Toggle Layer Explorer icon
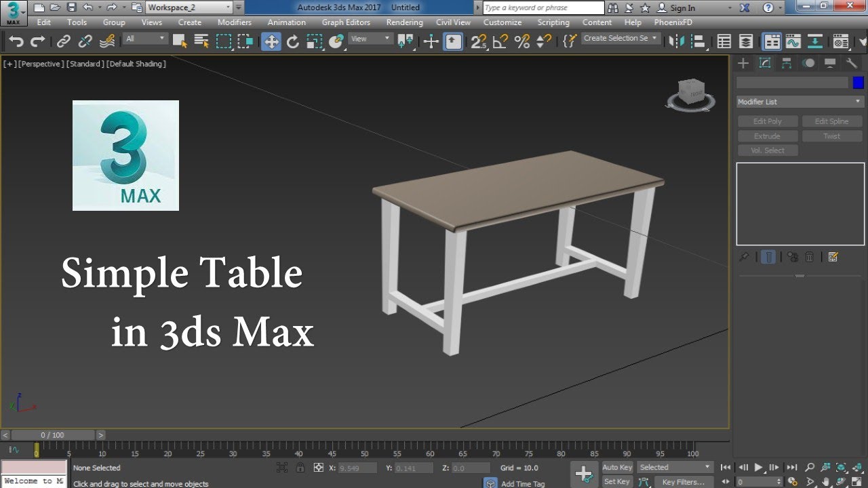This screenshot has width=868, height=488. point(746,41)
